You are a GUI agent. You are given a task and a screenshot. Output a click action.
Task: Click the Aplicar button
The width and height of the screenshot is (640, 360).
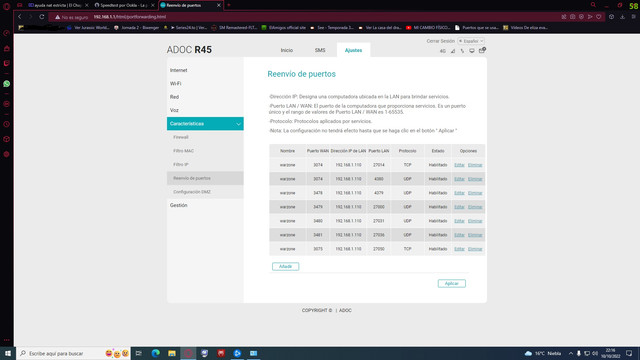tap(451, 283)
